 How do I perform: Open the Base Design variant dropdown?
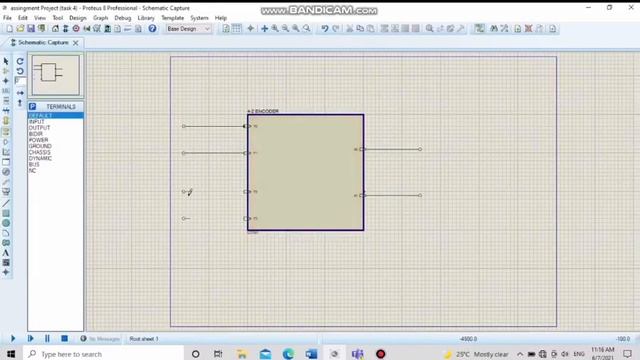click(188, 29)
